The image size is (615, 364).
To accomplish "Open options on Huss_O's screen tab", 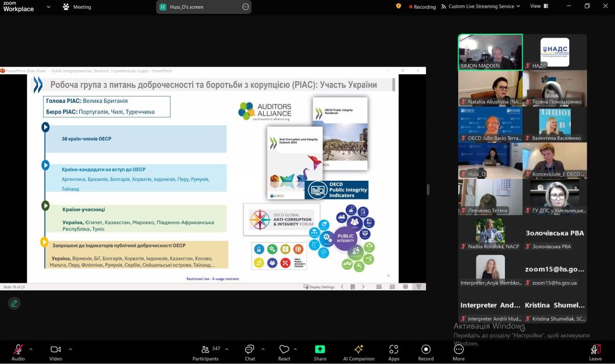I will (245, 7).
